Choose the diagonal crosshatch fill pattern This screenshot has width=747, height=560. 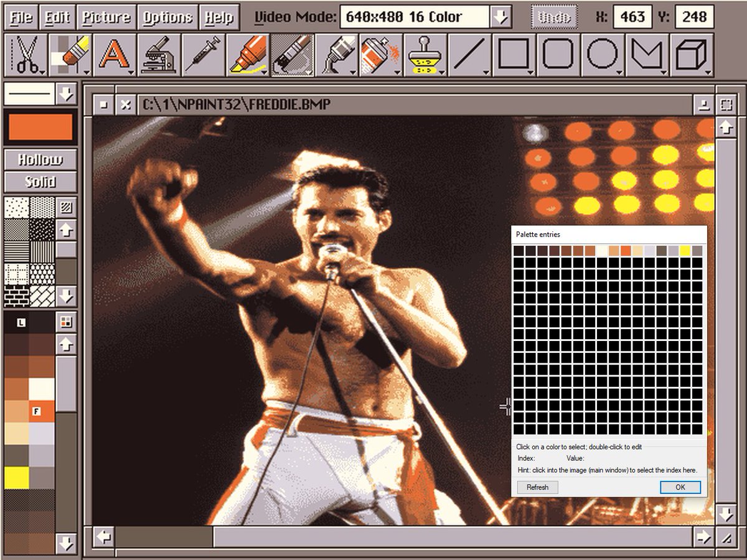(x=42, y=296)
